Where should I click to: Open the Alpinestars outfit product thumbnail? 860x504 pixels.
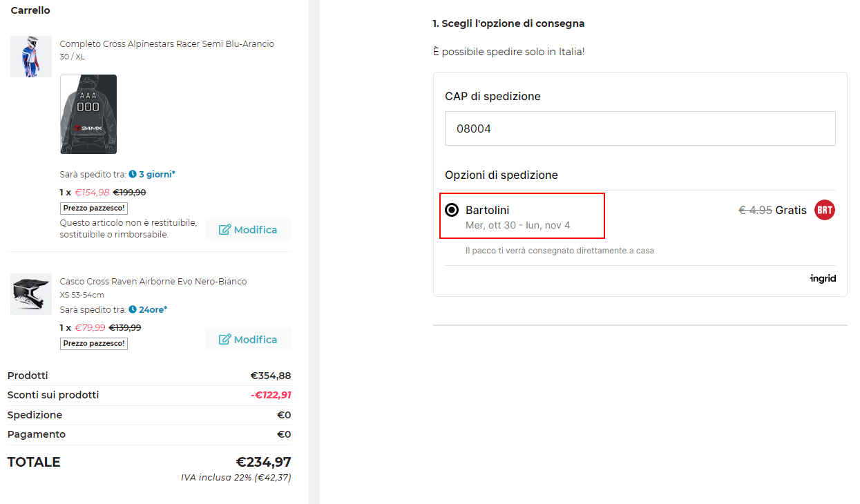31,57
